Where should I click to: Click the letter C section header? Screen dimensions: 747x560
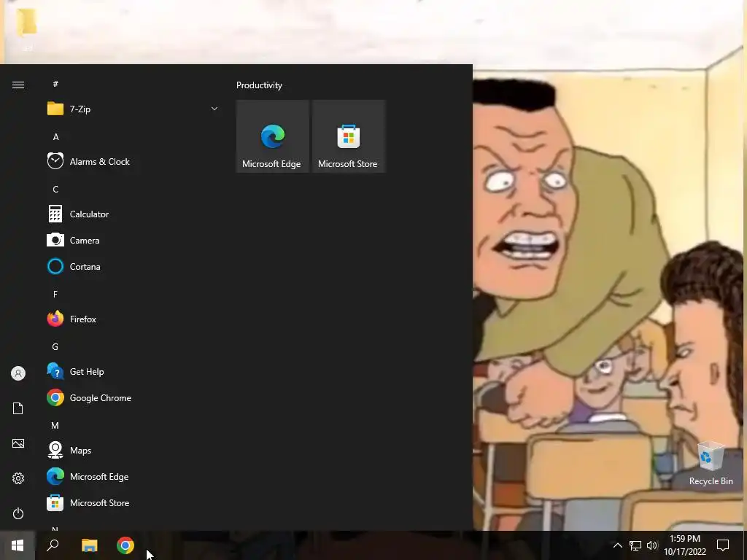tap(55, 190)
